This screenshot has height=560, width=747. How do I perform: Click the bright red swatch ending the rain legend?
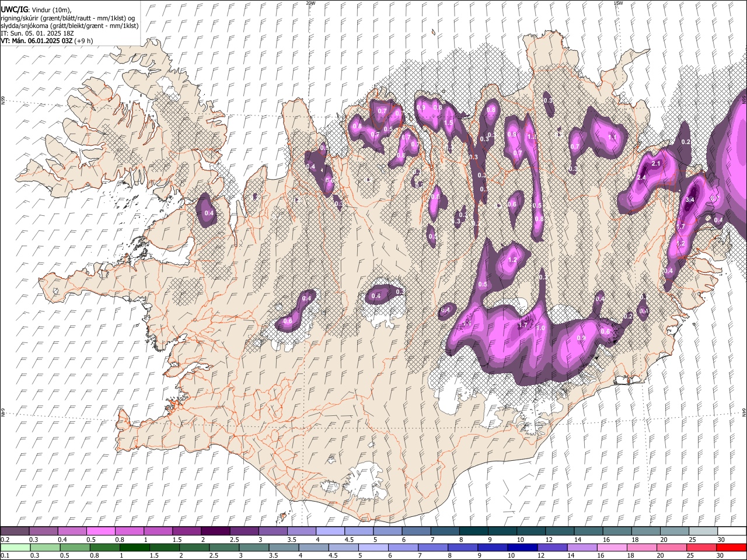tap(731, 547)
